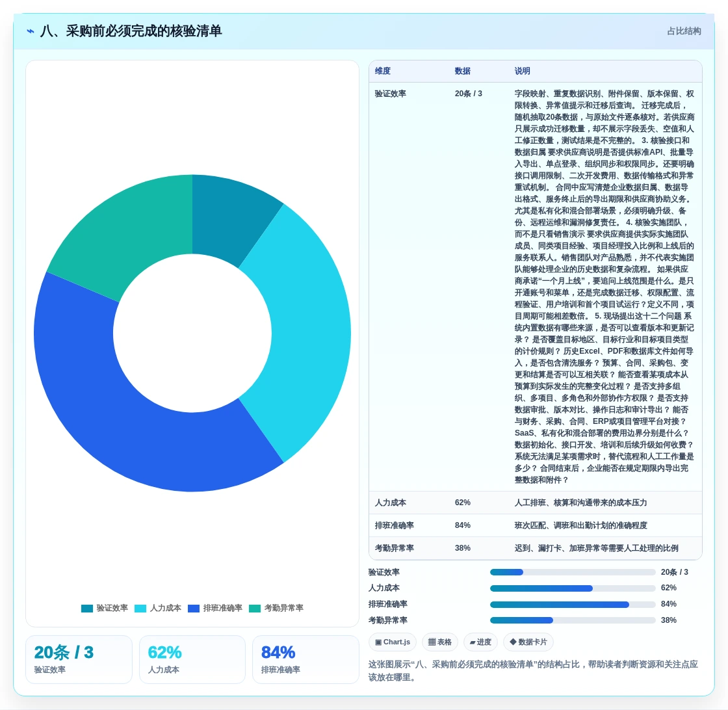Image resolution: width=728 pixels, height=710 pixels.
Task: Open the 62% 人力成本 stat card
Action: [192, 660]
